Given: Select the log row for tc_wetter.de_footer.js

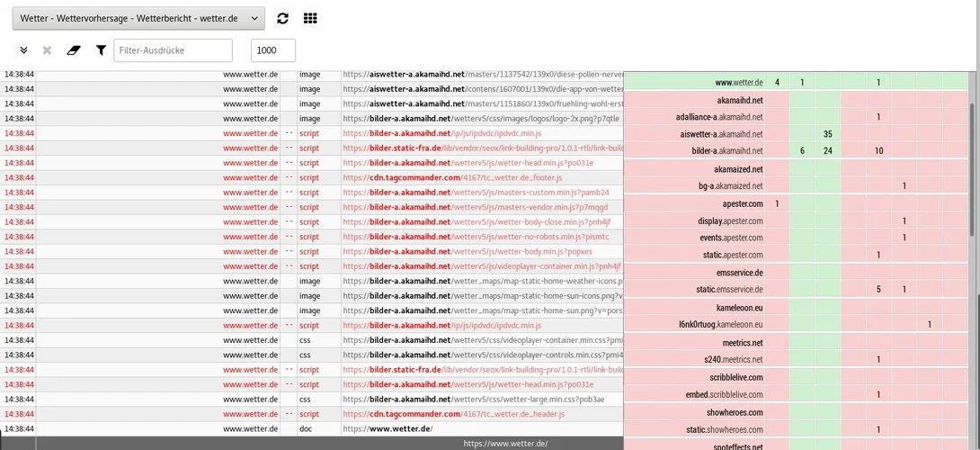Looking at the screenshot, I should point(312,177).
